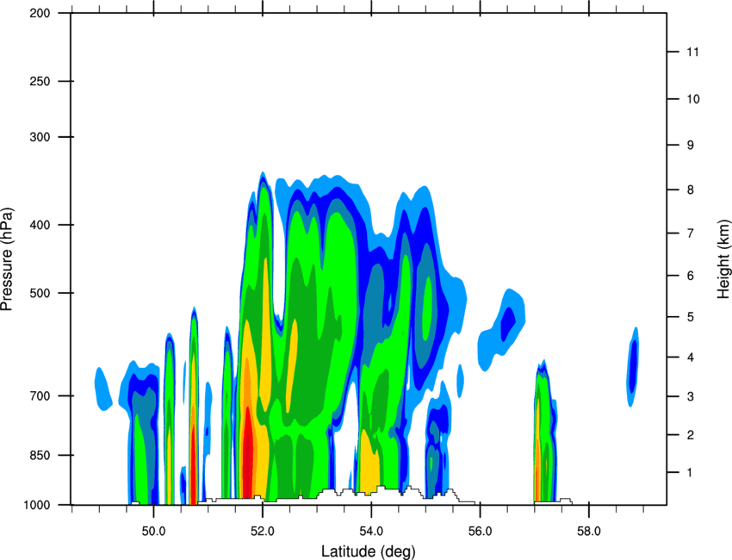Click the 3 km height label
Screen dimensions: 732x560
coord(691,396)
